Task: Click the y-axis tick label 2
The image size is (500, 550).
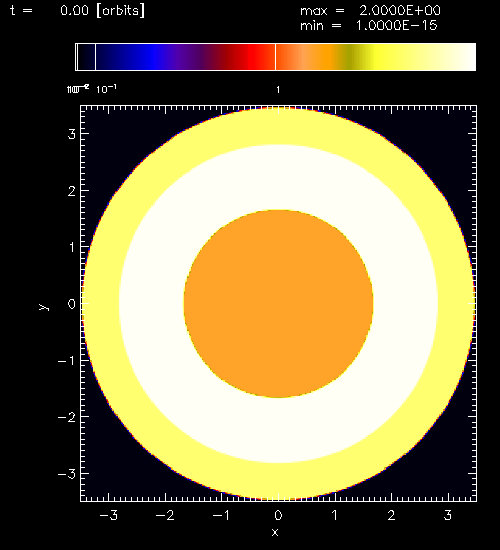Action: 72,191
